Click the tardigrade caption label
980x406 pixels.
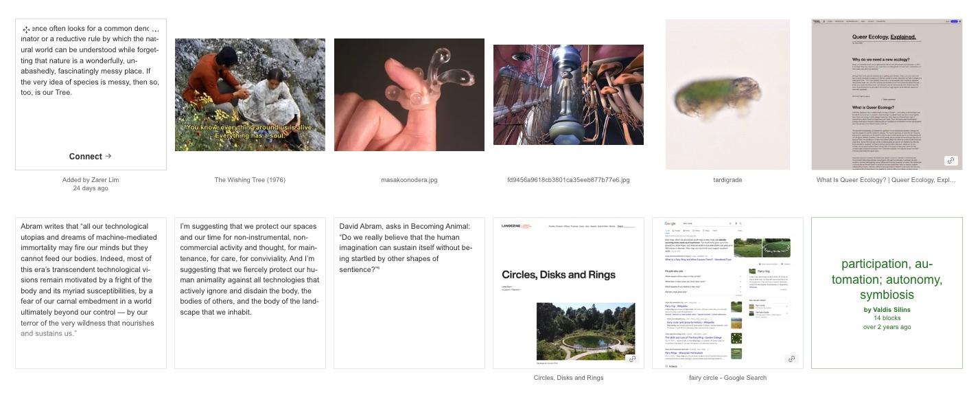tap(727, 180)
